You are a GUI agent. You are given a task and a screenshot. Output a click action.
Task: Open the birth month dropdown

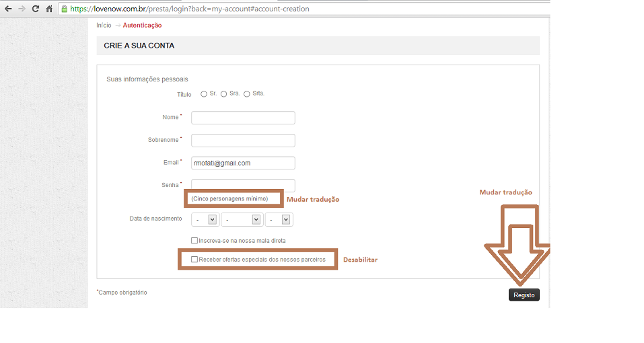coord(242,220)
